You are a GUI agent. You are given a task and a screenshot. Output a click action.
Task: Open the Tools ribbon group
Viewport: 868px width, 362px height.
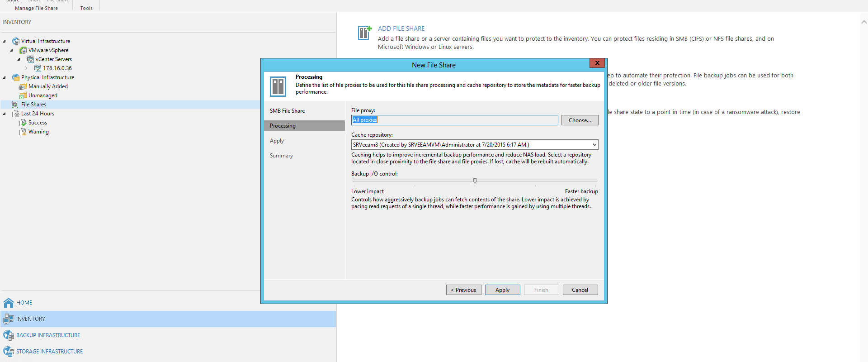(86, 8)
